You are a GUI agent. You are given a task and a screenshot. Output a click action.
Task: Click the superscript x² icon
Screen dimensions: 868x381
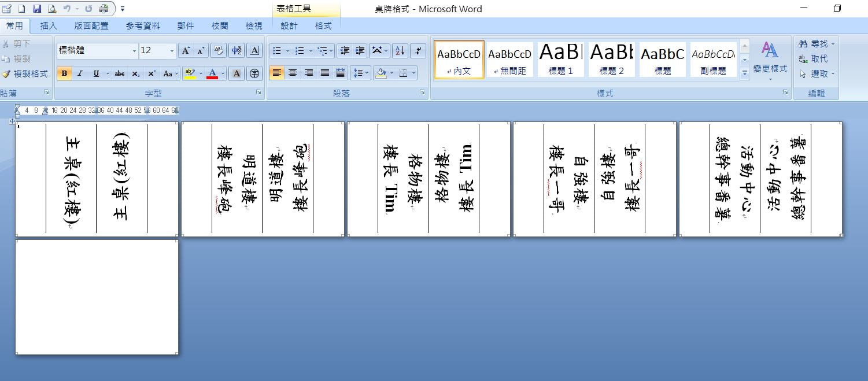point(152,74)
